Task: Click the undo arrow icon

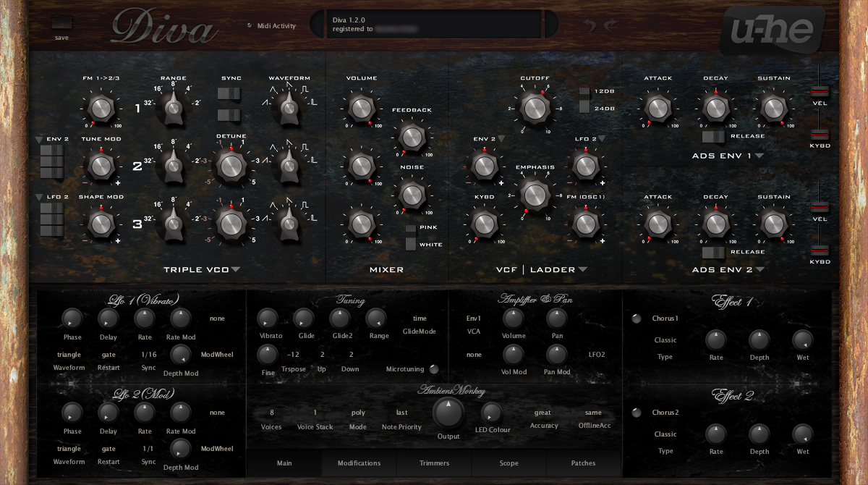Action: (590, 25)
